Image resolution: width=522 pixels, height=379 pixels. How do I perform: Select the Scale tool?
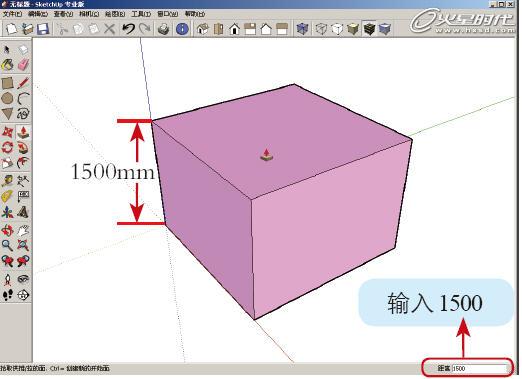click(x=7, y=163)
